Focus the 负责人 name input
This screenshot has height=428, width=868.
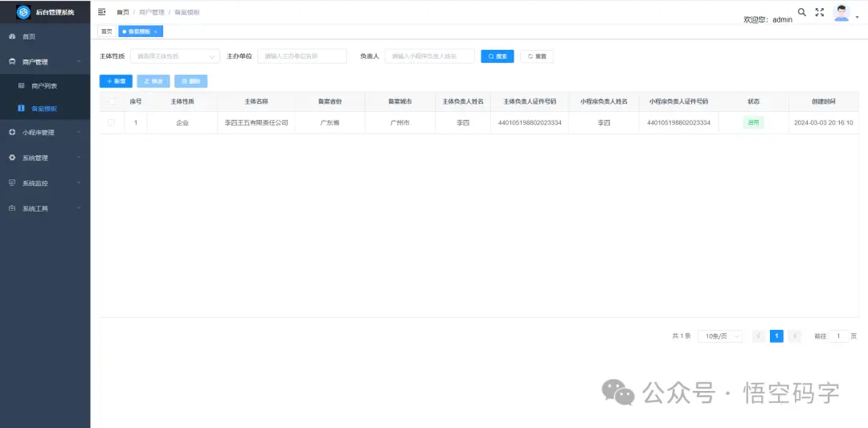[429, 56]
